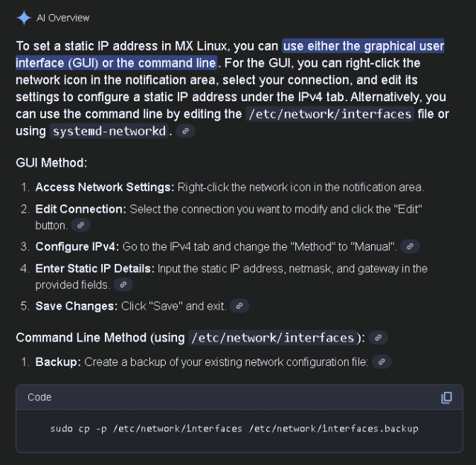This screenshot has width=476, height=465.
Task: Click the AI Overview sparkle icon
Action: click(x=24, y=17)
